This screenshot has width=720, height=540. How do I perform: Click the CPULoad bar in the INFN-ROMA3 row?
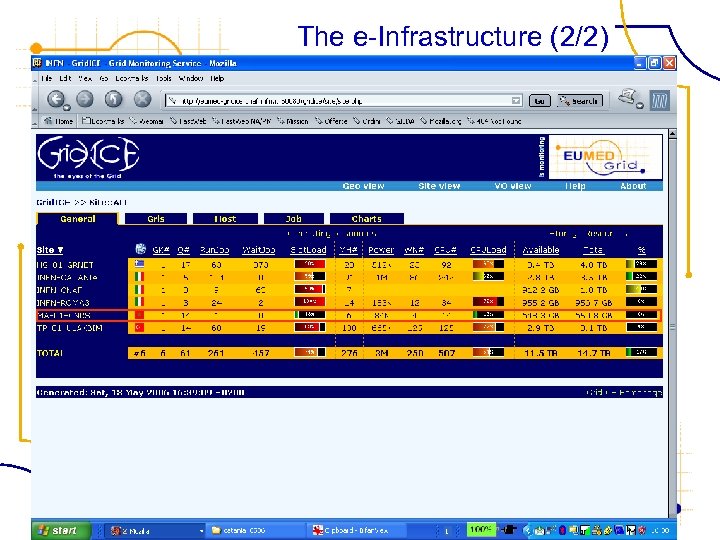pos(488,302)
